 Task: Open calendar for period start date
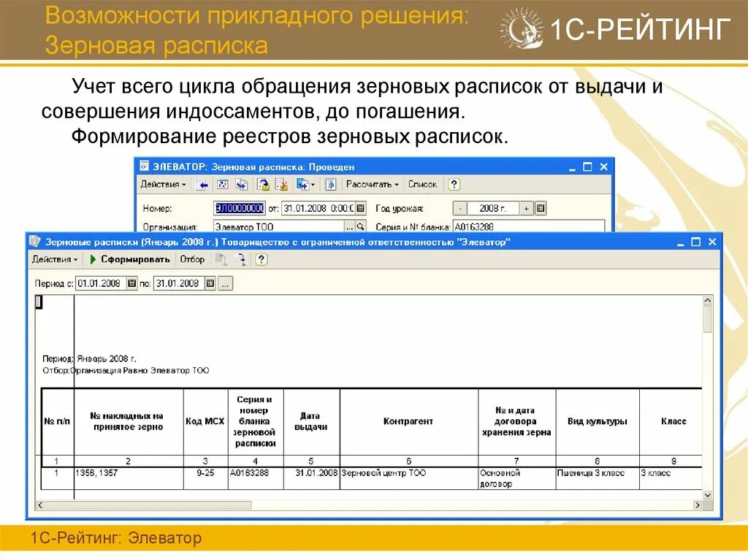pos(131,283)
